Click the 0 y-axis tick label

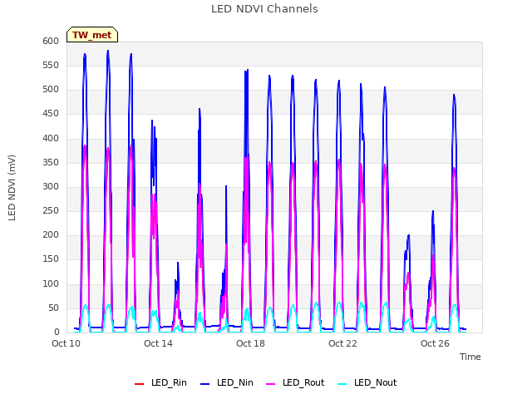pos(57,332)
